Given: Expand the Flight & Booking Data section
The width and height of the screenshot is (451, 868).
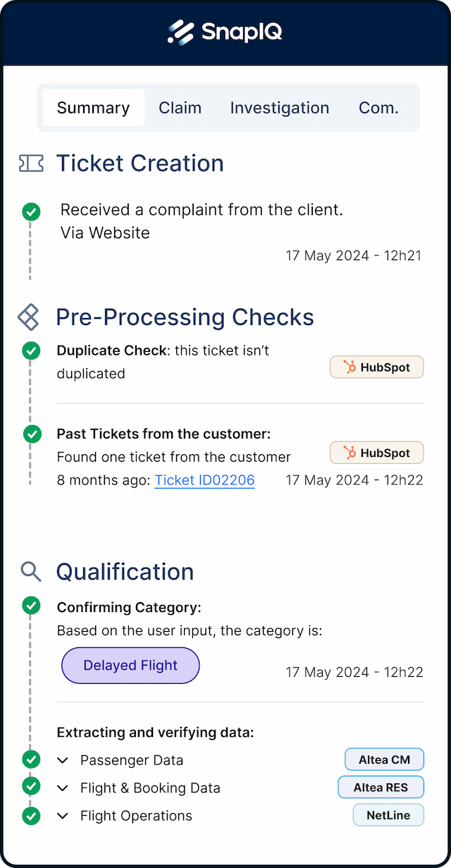Looking at the screenshot, I should 63,788.
